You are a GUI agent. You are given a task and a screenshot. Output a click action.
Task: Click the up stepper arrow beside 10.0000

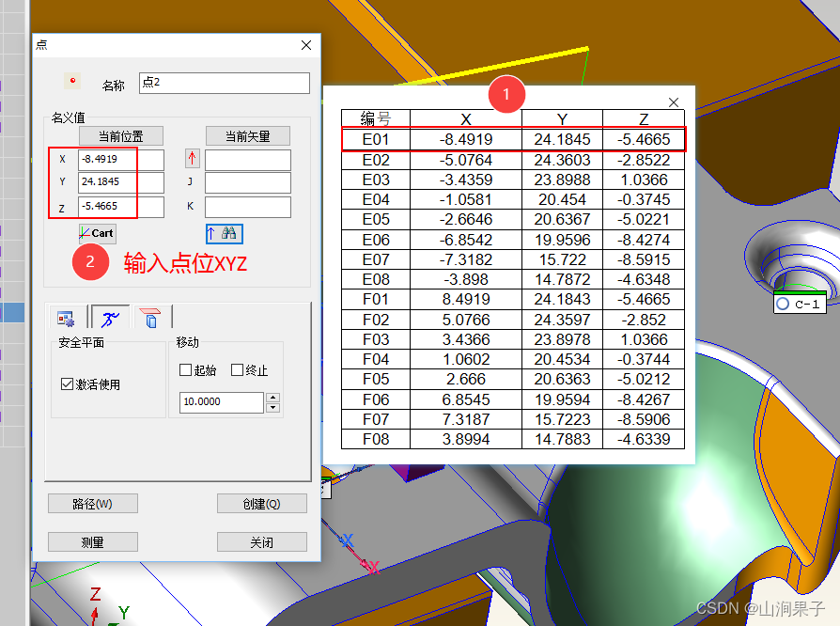[272, 397]
